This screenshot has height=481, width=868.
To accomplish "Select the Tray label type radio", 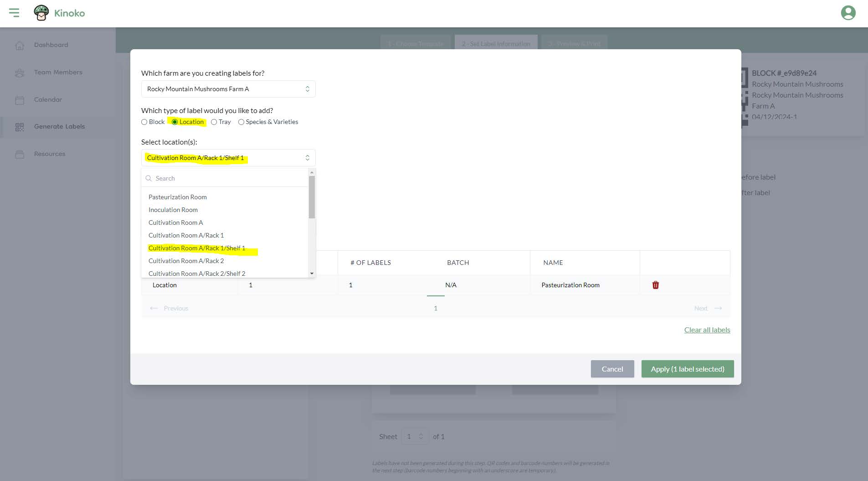I will pyautogui.click(x=214, y=122).
